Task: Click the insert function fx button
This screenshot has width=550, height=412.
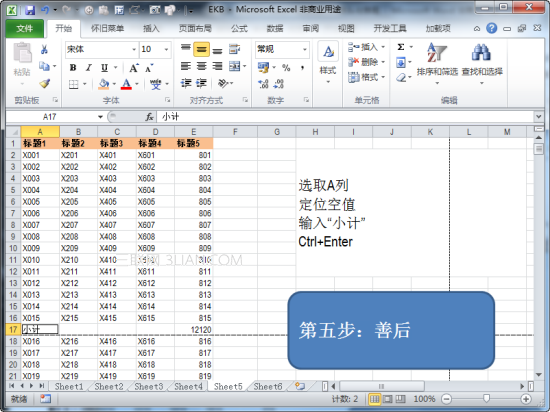Action: [x=149, y=117]
